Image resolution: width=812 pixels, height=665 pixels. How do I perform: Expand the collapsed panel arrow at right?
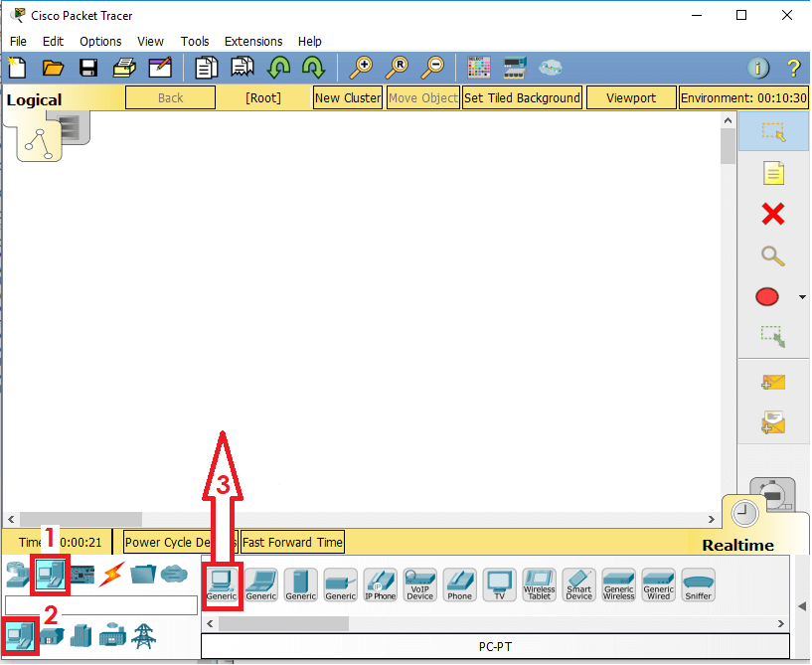[802, 606]
